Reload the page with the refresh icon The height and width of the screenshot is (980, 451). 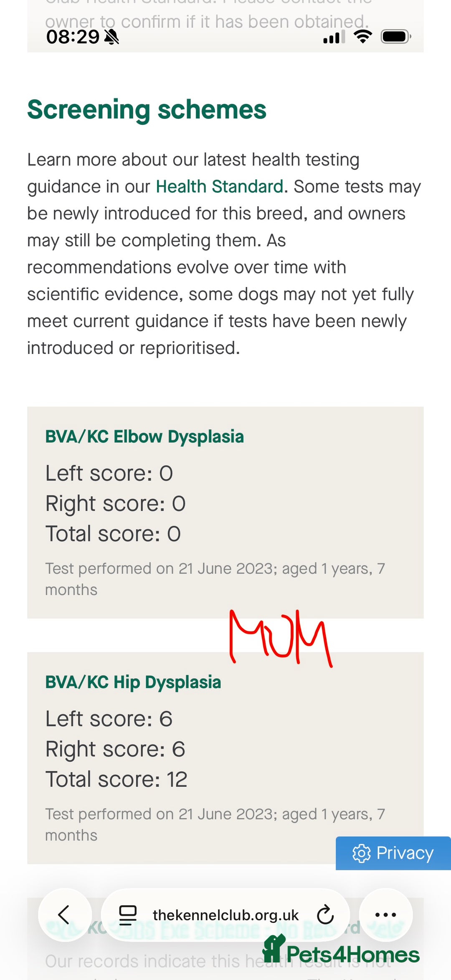click(x=325, y=915)
